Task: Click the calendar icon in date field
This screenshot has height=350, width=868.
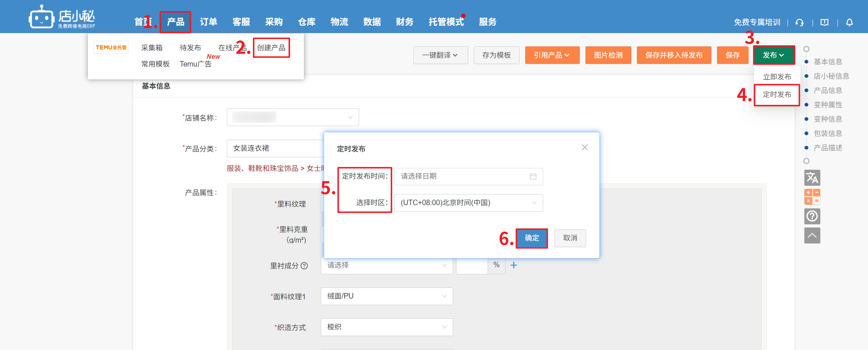Action: [x=533, y=176]
